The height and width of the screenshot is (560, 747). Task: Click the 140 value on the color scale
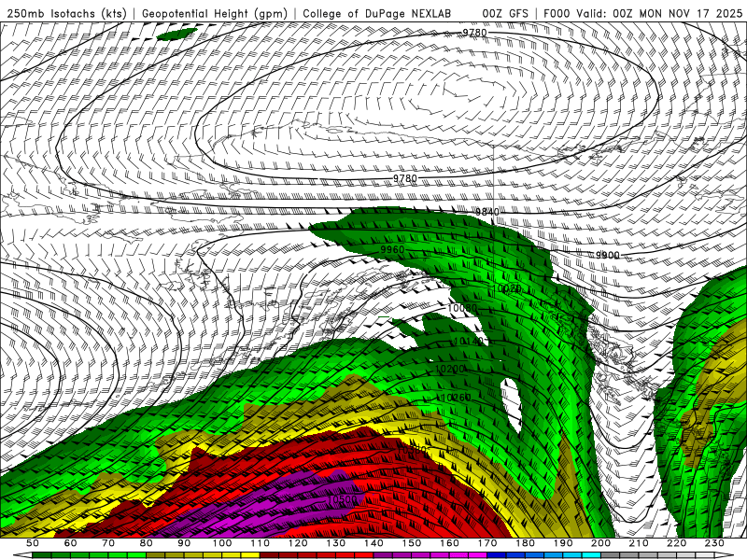373,543
